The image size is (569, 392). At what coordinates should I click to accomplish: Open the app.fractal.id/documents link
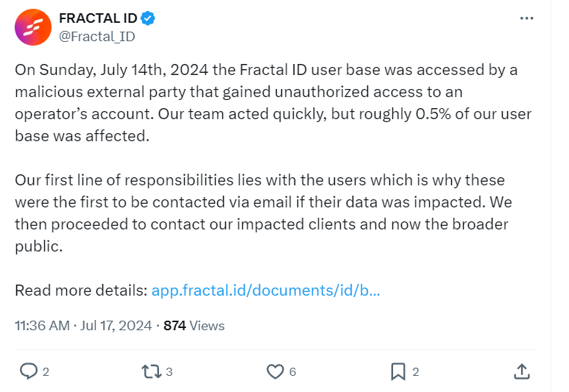point(266,291)
